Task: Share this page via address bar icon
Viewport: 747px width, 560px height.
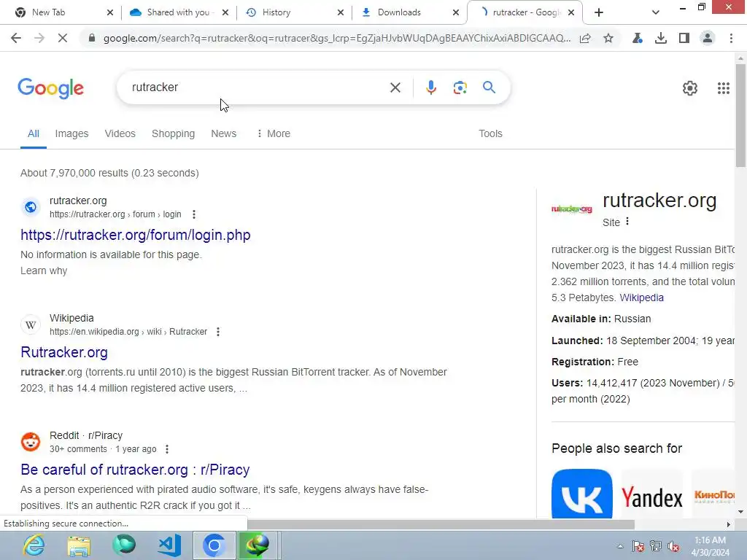Action: click(585, 38)
